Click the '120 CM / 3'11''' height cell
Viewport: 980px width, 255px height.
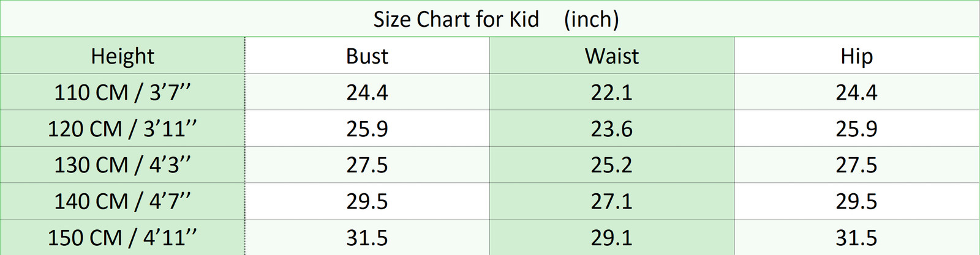[123, 129]
